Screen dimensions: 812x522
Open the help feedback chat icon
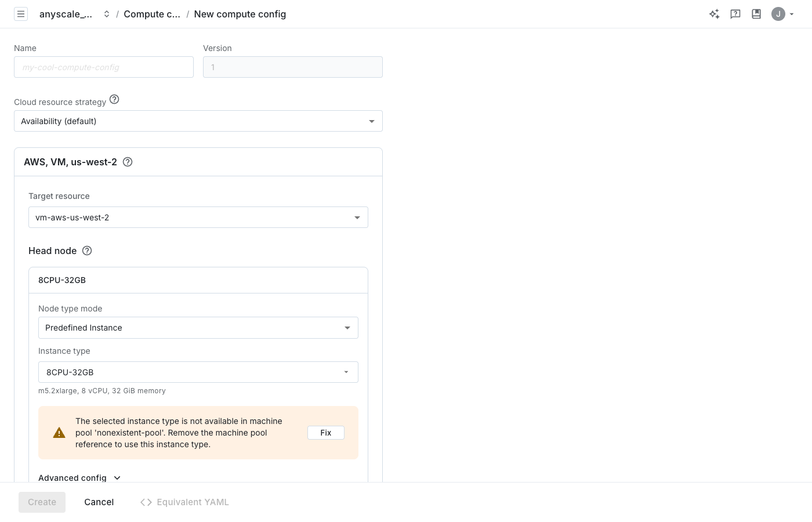click(x=735, y=14)
